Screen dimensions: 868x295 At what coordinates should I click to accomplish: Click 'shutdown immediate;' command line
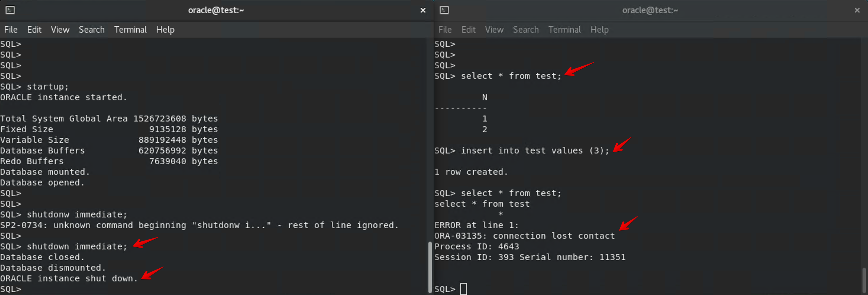point(64,246)
